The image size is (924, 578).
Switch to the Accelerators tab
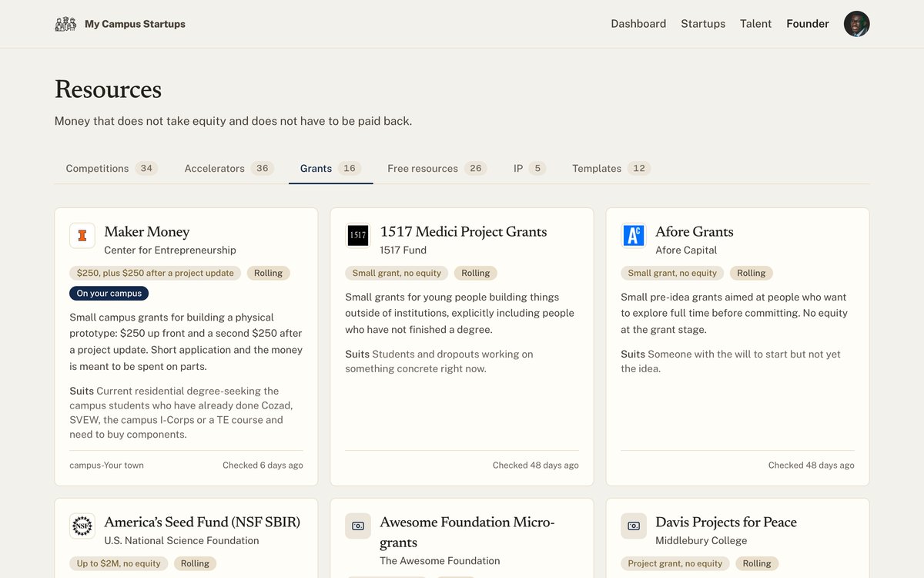point(229,168)
